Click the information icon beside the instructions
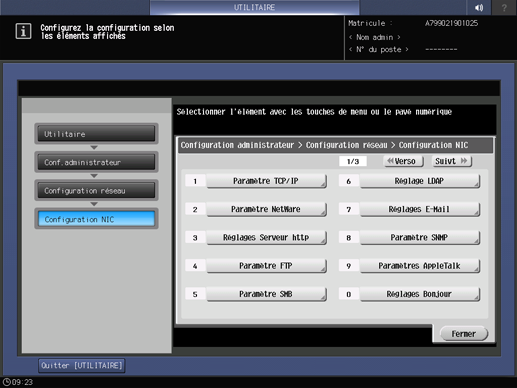This screenshot has height=388, width=517. 23,31
